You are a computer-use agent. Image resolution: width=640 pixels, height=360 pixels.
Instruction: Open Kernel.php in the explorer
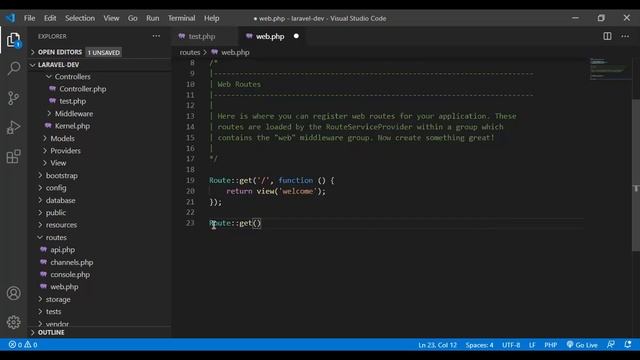point(72,126)
